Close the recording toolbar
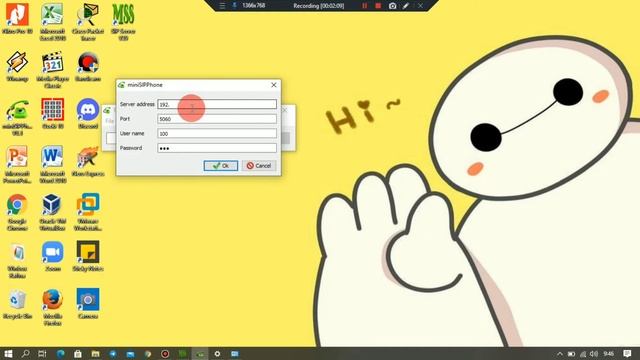 [x=420, y=6]
